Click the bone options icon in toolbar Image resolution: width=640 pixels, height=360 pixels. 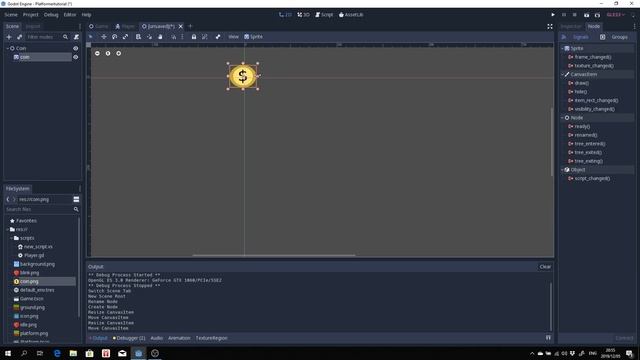pos(218,37)
